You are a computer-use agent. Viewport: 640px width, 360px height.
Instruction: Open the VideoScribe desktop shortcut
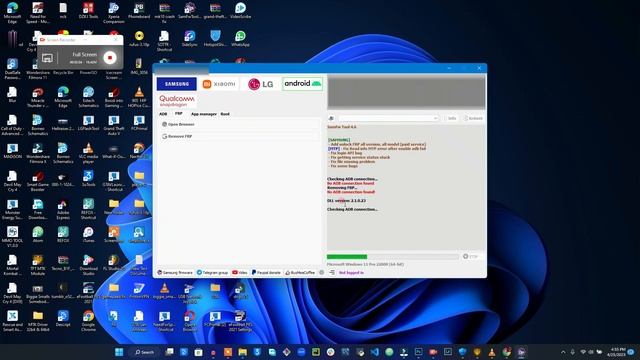coord(240,10)
